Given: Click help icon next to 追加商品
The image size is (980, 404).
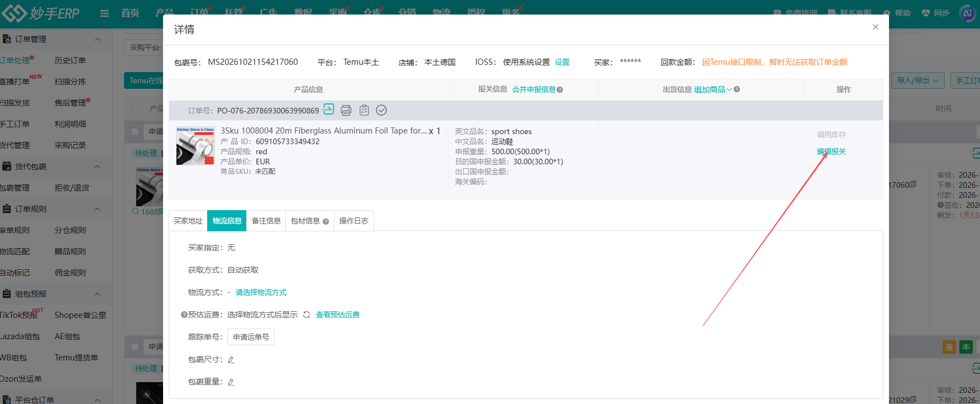Looking at the screenshot, I should pyautogui.click(x=737, y=89).
